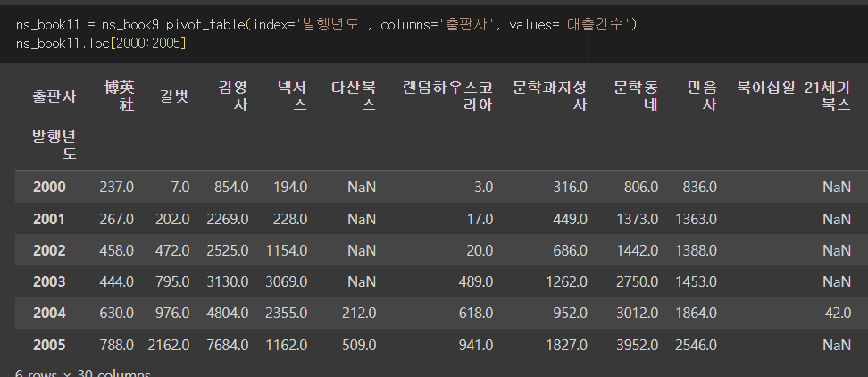This screenshot has height=377, width=868.
Task: Click the code line containing pivot_table
Action: [x=327, y=25]
